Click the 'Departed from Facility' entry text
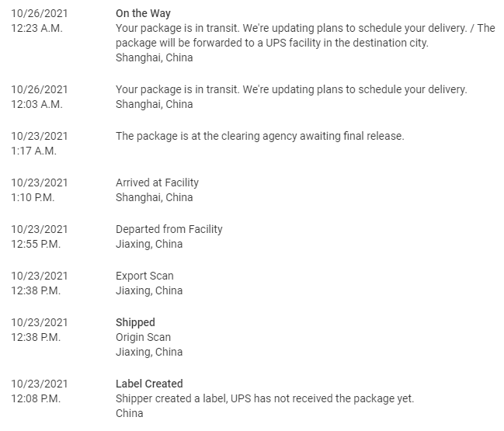The image size is (504, 431). click(x=169, y=229)
